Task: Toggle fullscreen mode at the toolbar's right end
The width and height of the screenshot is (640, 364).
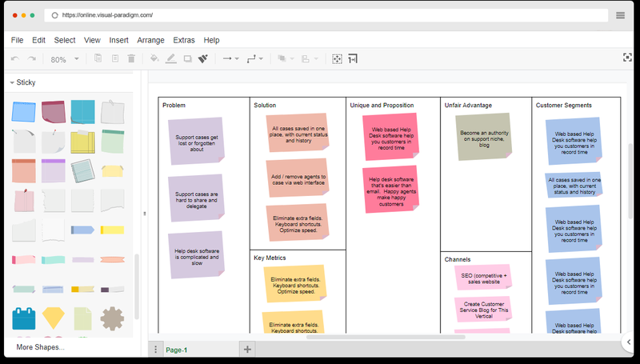Action: coord(627,58)
